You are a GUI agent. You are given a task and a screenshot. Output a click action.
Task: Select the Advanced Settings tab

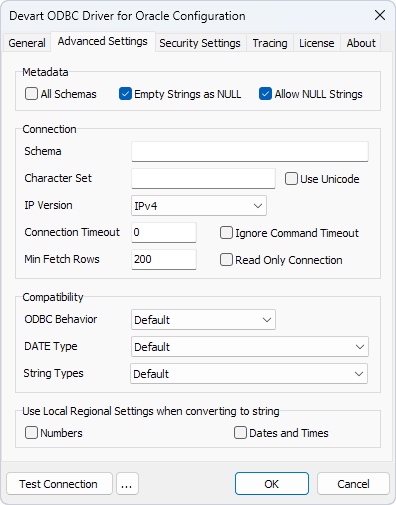[103, 41]
